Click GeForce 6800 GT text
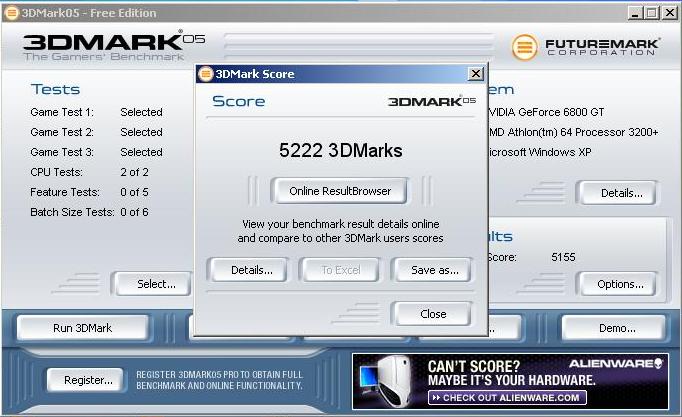 click(x=547, y=112)
